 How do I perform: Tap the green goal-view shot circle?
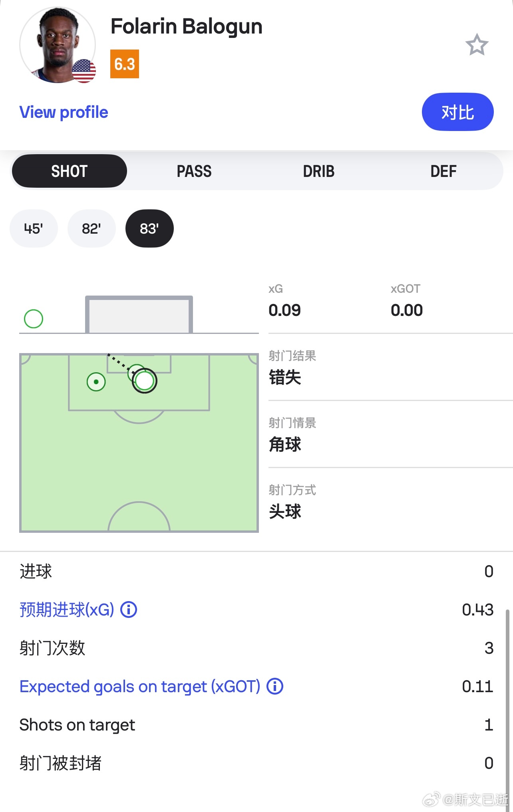[34, 319]
